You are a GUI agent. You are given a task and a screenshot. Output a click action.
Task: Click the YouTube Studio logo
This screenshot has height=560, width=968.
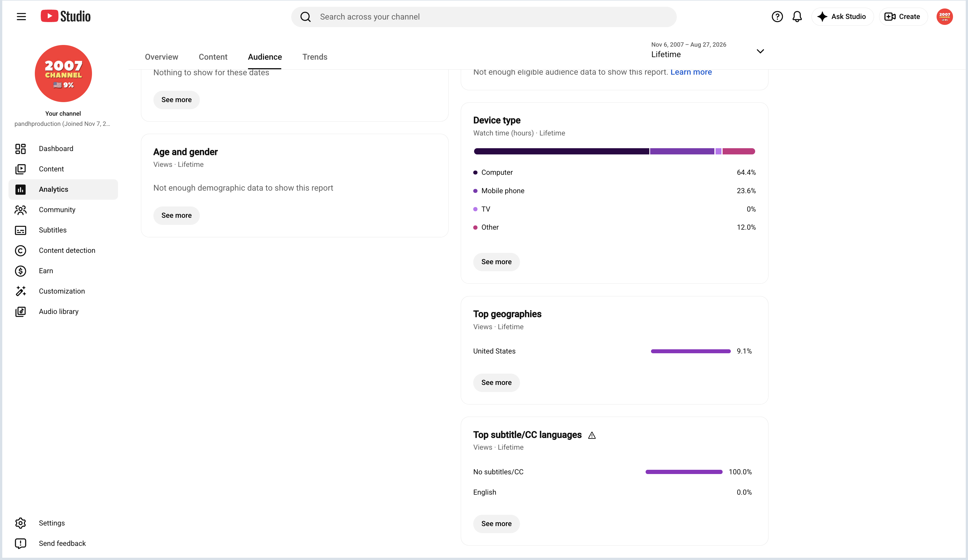[66, 16]
